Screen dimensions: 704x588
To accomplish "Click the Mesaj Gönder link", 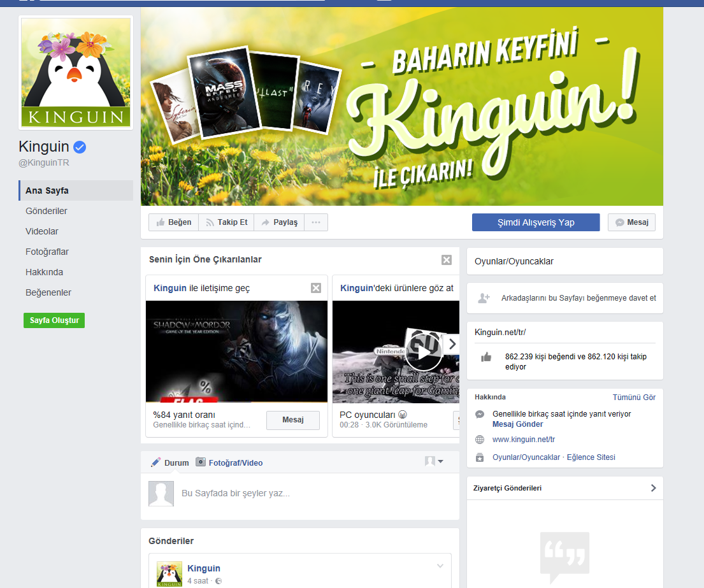I will [518, 424].
